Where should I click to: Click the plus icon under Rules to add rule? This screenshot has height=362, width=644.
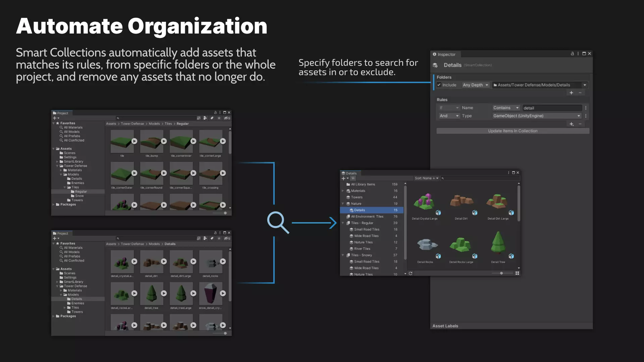tap(571, 124)
